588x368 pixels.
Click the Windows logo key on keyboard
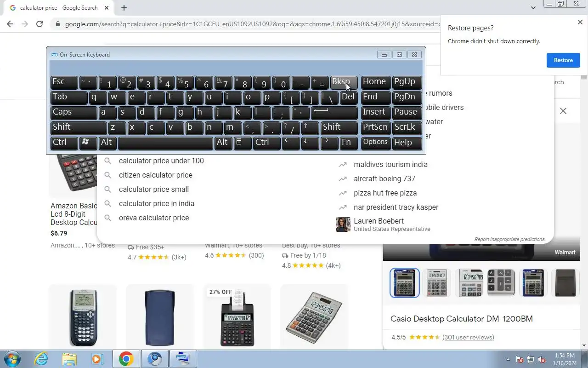88,143
